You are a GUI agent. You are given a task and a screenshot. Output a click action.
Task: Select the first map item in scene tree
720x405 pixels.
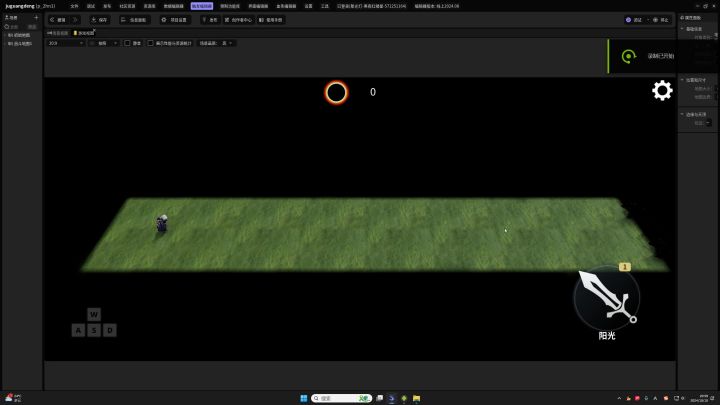click(x=19, y=35)
